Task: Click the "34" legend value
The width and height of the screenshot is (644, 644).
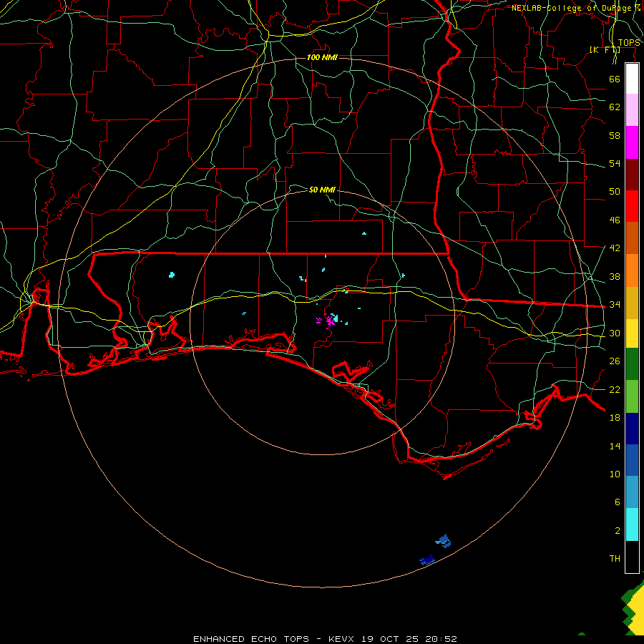Action: [615, 305]
